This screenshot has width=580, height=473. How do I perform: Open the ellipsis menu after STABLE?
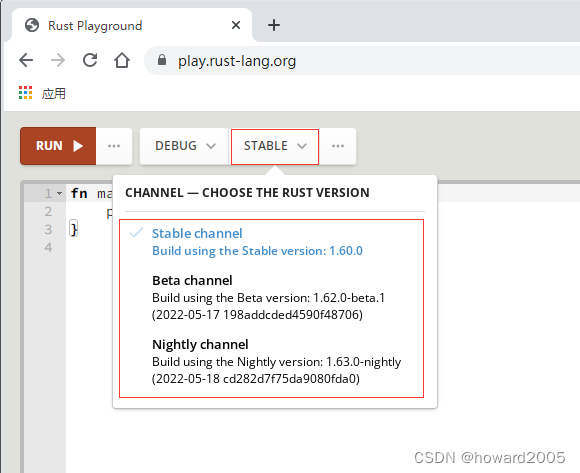click(x=338, y=146)
